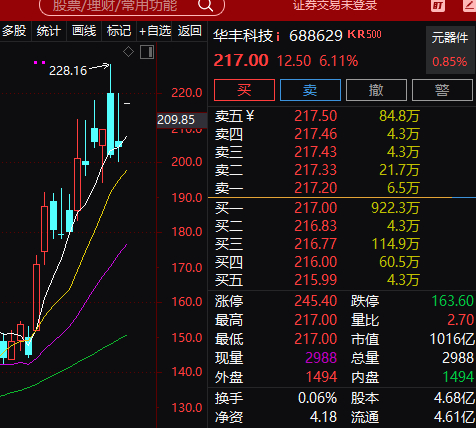The height and width of the screenshot is (428, 476).
Task: Click the diamond marker icon above chart
Action: 128,52
